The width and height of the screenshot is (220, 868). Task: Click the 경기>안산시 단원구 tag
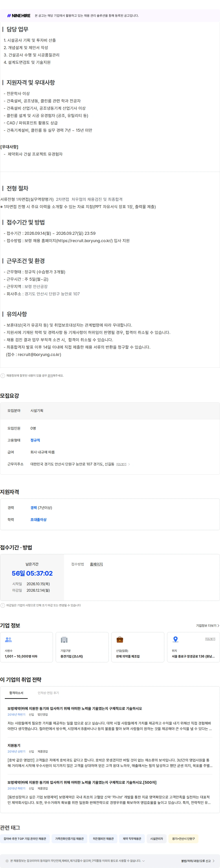(x=183, y=839)
